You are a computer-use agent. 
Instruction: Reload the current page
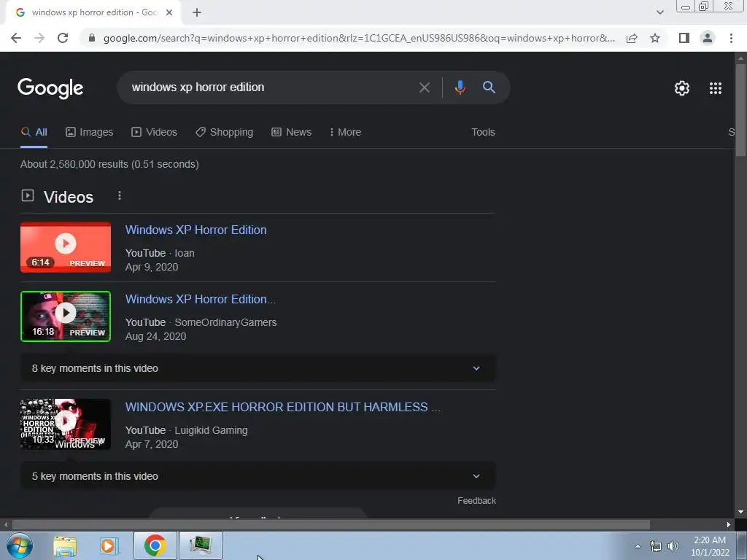(63, 38)
